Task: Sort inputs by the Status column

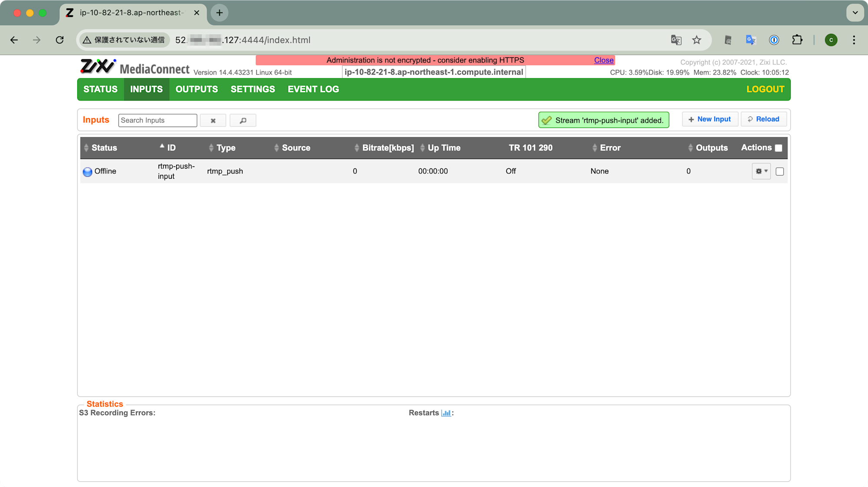Action: [x=104, y=148]
